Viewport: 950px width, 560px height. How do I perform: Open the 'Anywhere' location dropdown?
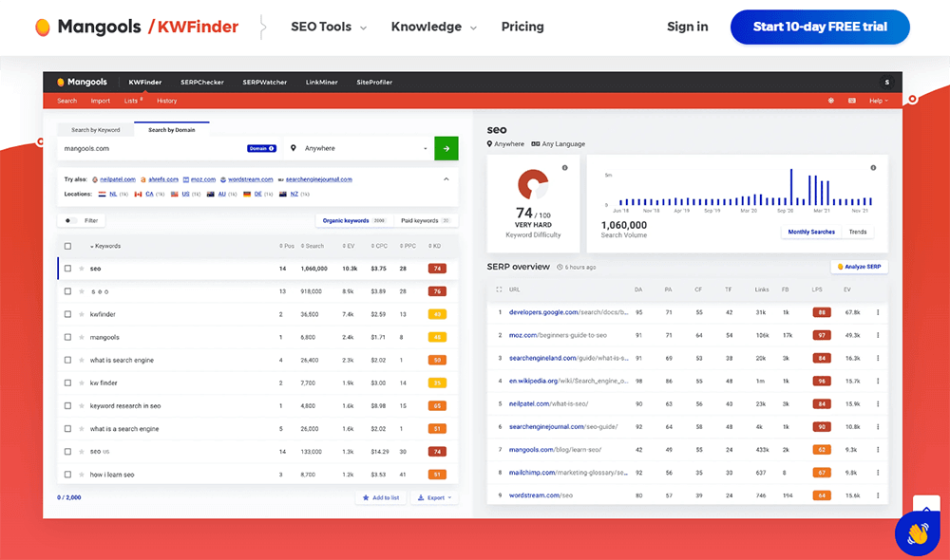coord(359,148)
